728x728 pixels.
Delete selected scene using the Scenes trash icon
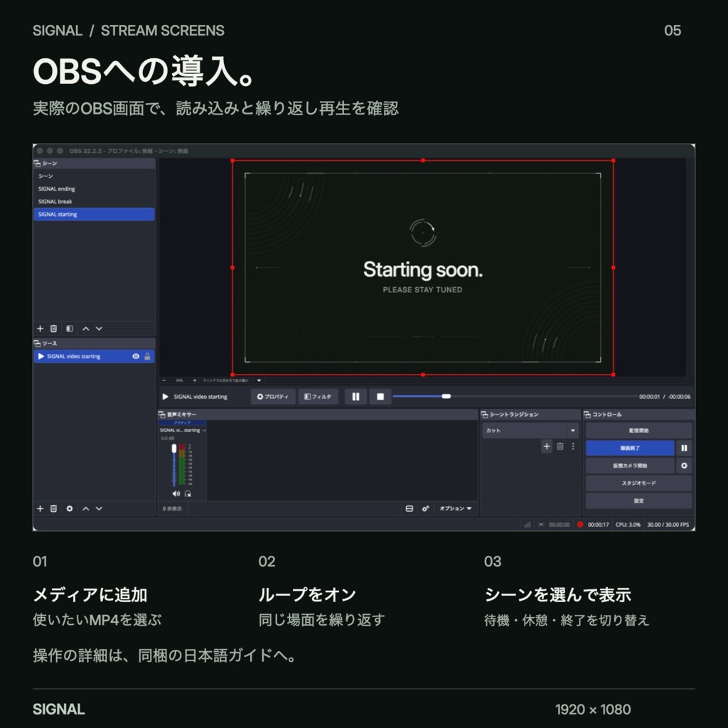[53, 328]
